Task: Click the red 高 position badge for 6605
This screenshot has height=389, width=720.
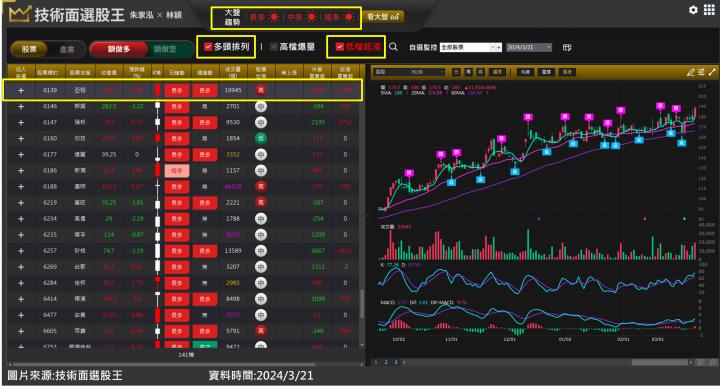Action: click(x=261, y=331)
